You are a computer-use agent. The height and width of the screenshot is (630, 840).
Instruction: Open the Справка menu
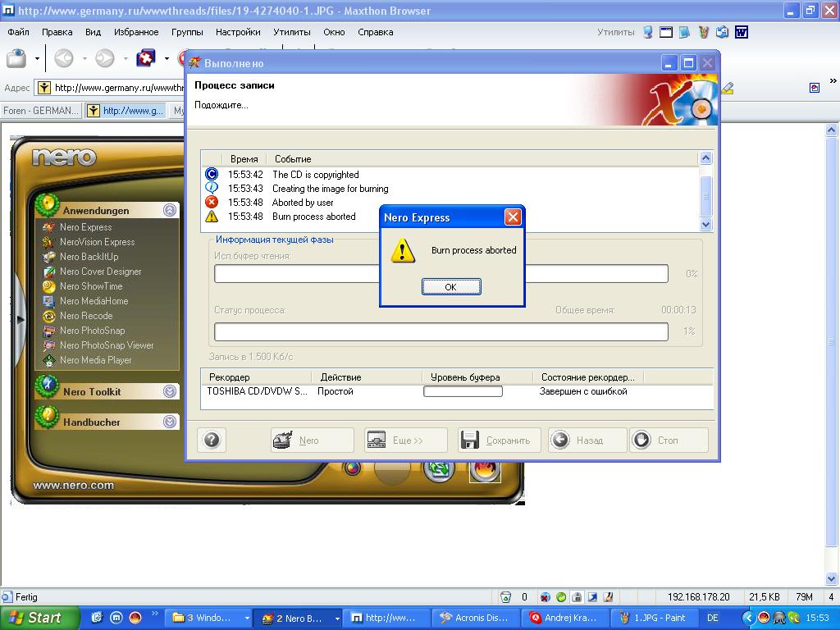point(375,32)
